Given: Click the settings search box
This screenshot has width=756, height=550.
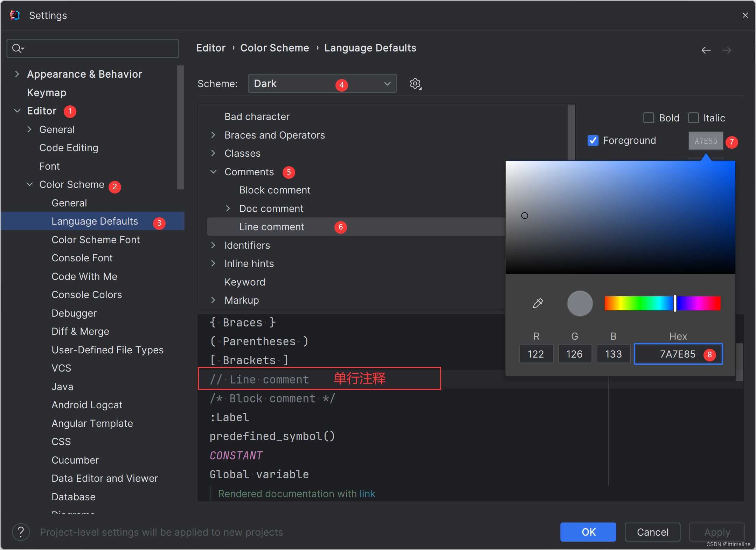Looking at the screenshot, I should [92, 48].
